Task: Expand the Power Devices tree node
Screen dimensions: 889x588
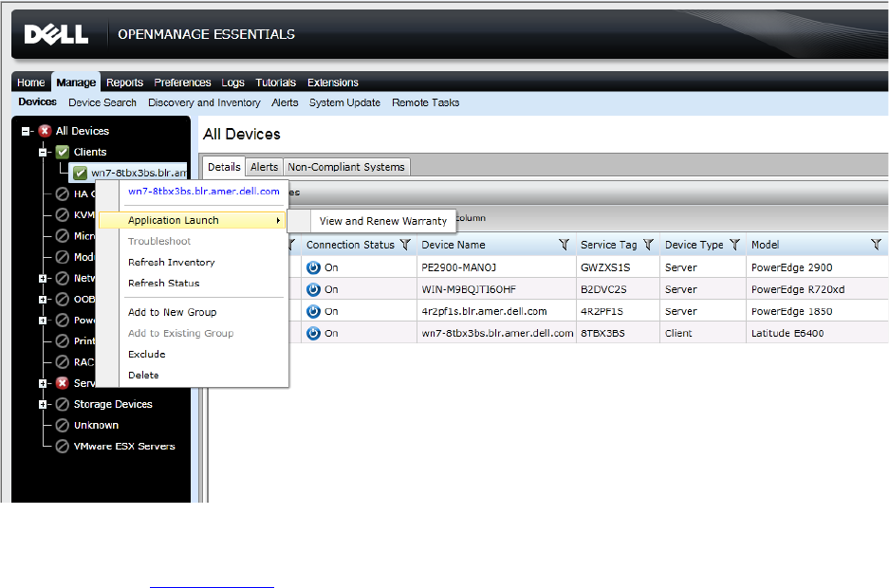Action: 43,320
